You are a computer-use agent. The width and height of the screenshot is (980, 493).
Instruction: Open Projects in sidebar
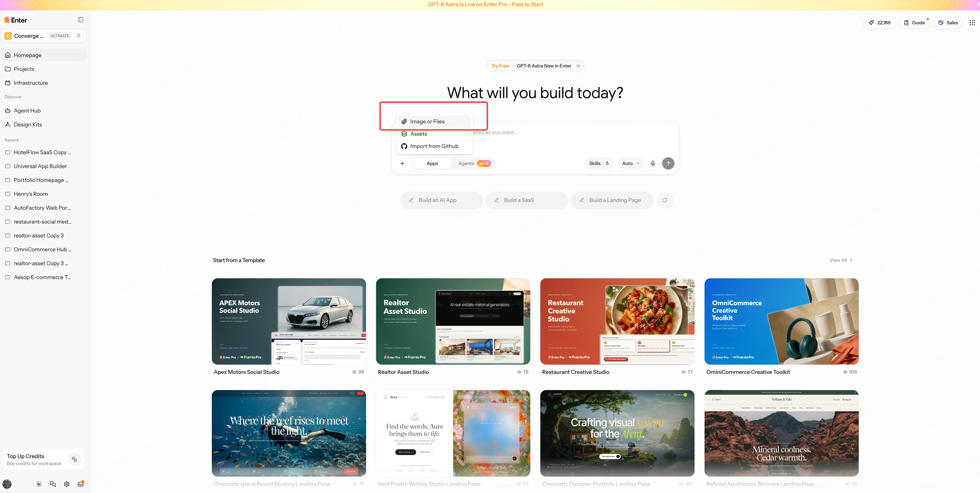pos(44,69)
